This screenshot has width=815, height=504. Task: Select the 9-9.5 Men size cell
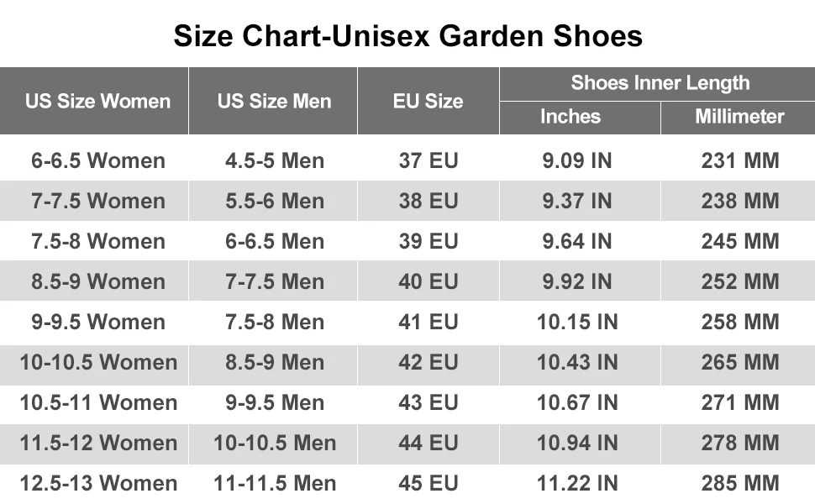(x=274, y=402)
